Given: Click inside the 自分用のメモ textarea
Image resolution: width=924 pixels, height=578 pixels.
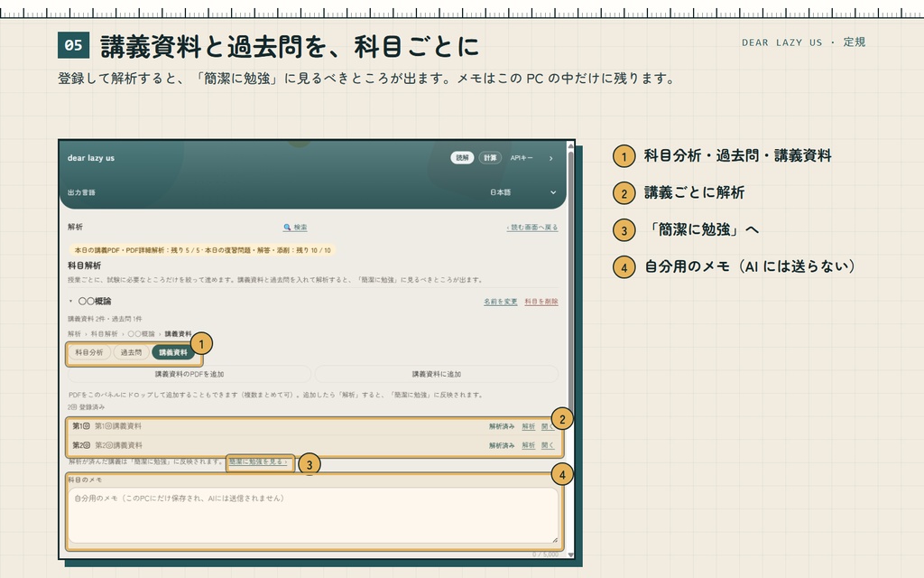Looking at the screenshot, I should [x=313, y=516].
